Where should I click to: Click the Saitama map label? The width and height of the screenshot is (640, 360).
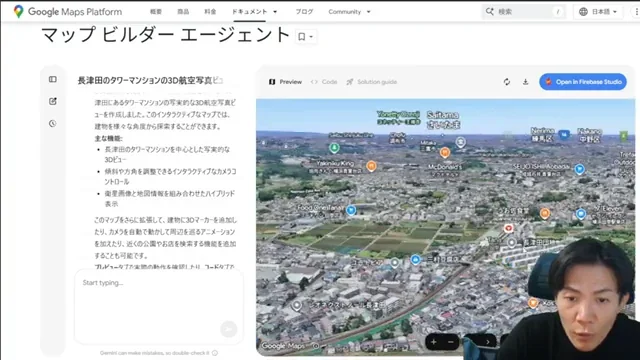click(443, 120)
